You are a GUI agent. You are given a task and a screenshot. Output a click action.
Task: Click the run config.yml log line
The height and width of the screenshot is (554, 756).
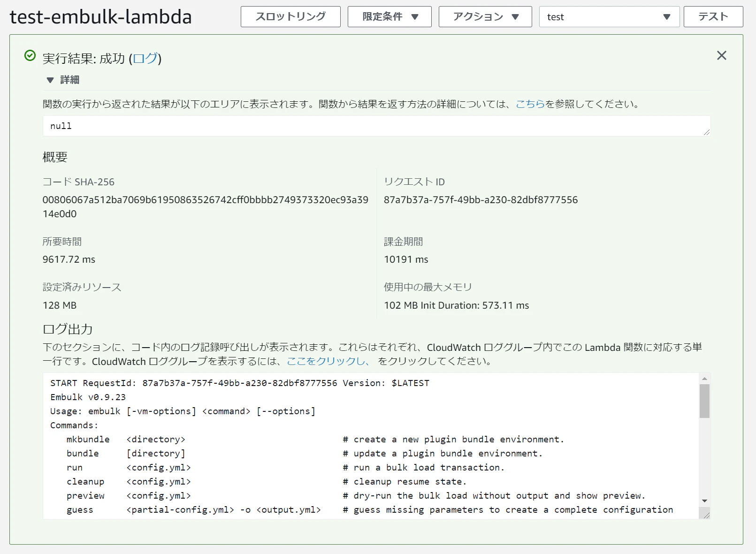pyautogui.click(x=285, y=468)
